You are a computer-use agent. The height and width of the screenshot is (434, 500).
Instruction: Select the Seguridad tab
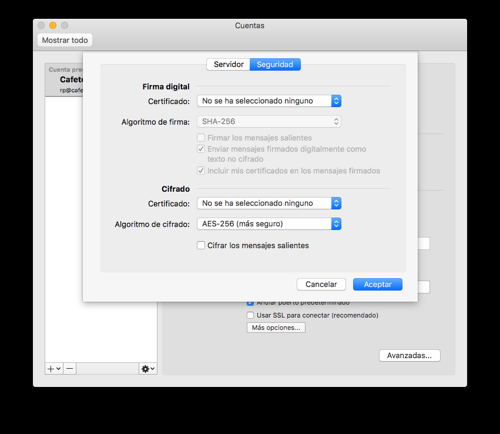pos(275,64)
